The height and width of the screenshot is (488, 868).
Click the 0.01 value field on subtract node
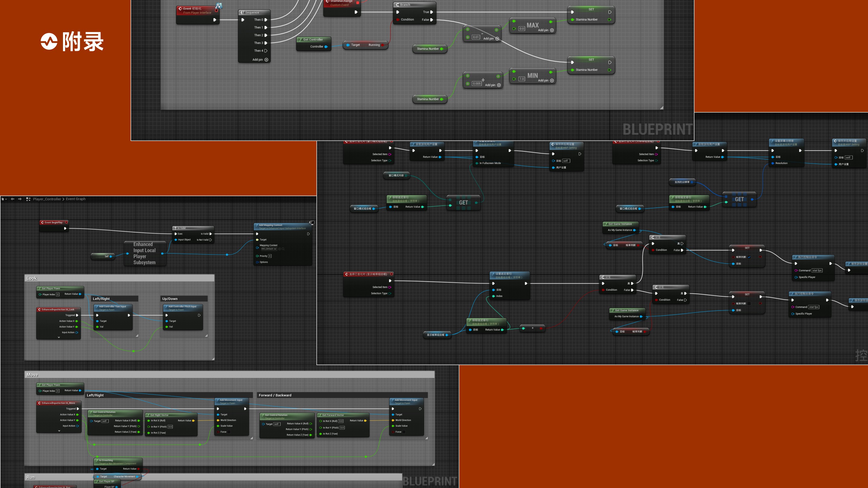click(x=476, y=37)
